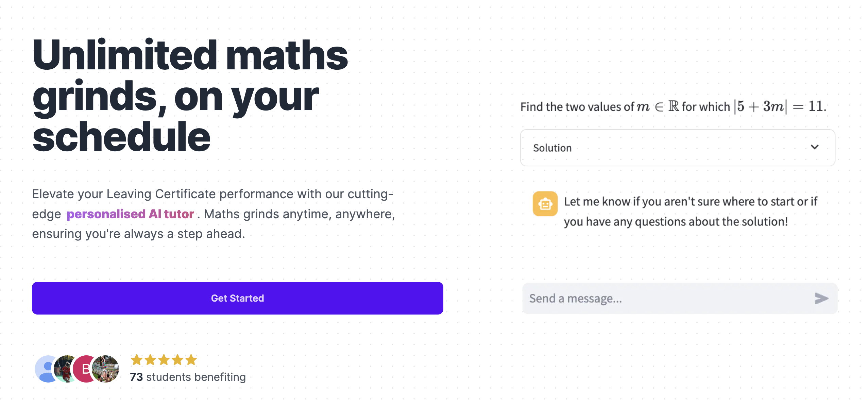This screenshot has width=868, height=406.
Task: Click the orange robot tutor icon
Action: [x=546, y=203]
